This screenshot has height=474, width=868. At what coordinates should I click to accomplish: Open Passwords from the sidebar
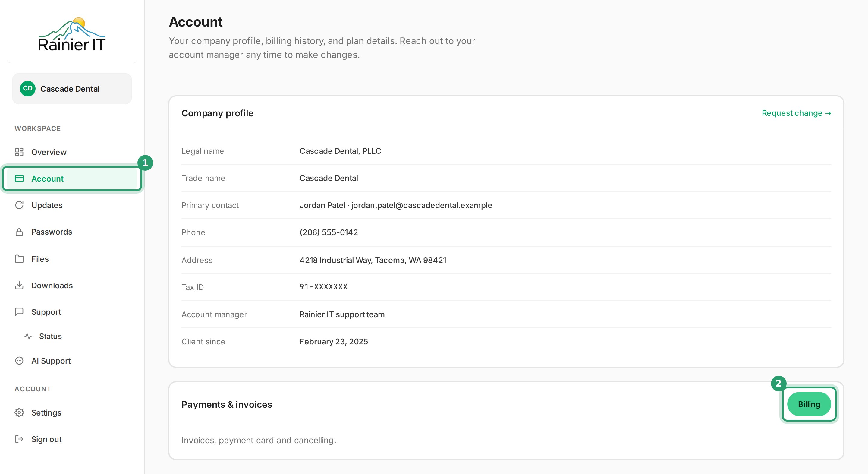point(72,232)
